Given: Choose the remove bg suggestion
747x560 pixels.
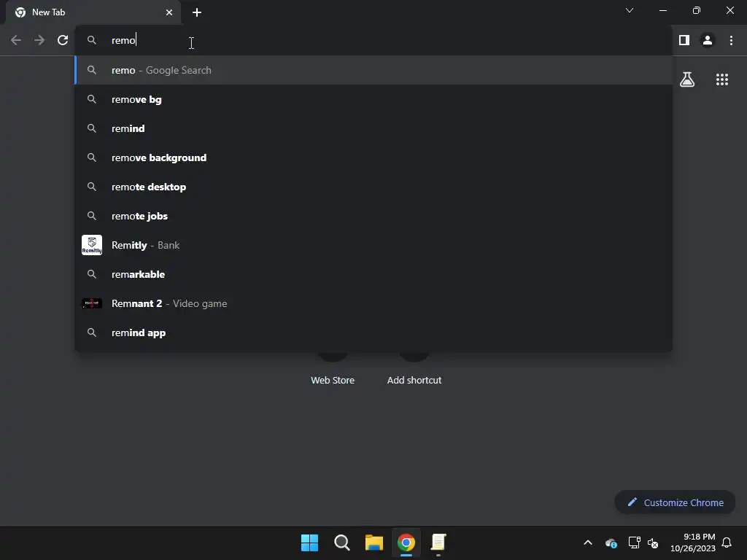Looking at the screenshot, I should (373, 99).
